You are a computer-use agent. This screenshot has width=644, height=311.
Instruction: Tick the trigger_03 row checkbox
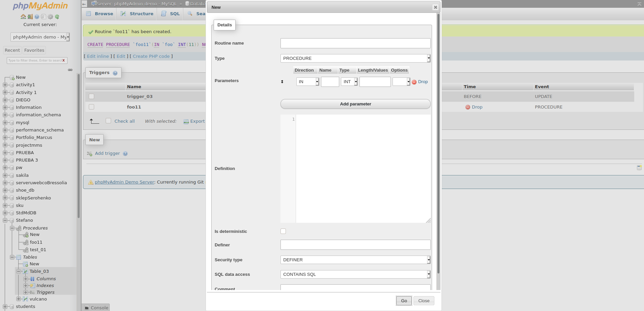(x=91, y=96)
